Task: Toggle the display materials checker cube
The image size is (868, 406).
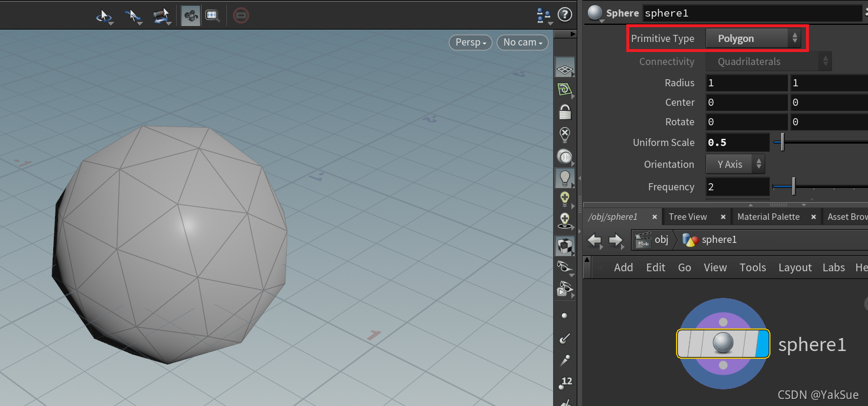Action: tap(565, 246)
